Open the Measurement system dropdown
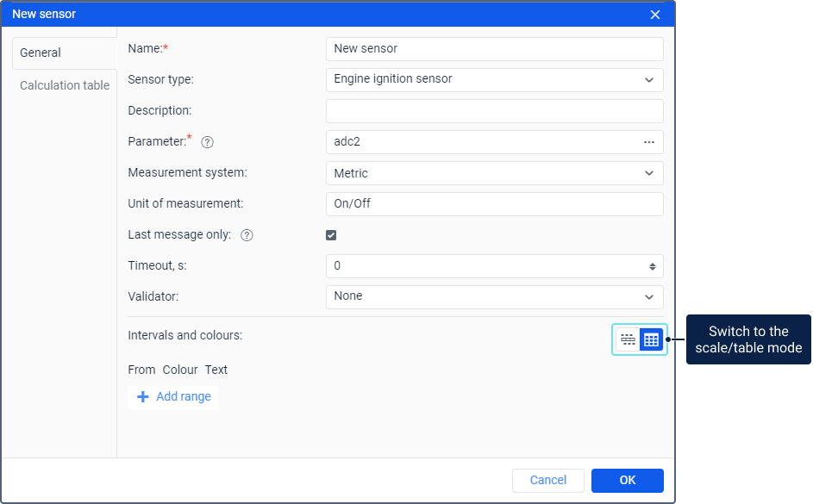Viewport: 813px width, 504px height. coord(649,173)
